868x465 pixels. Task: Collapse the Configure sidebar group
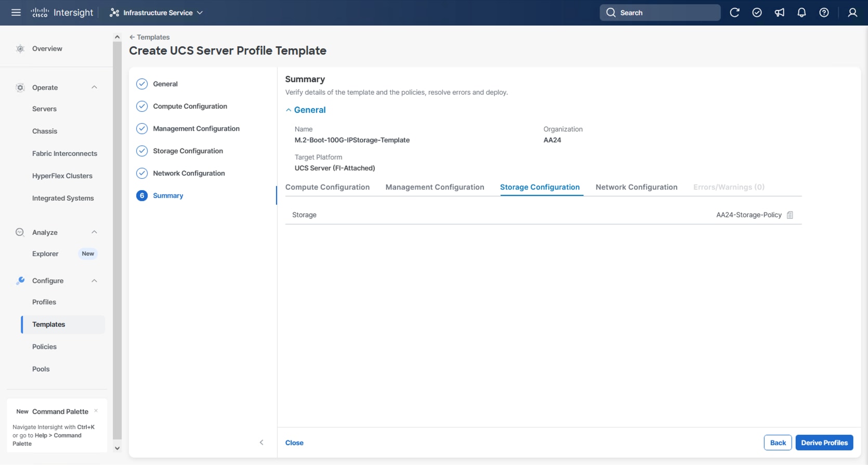[94, 281]
